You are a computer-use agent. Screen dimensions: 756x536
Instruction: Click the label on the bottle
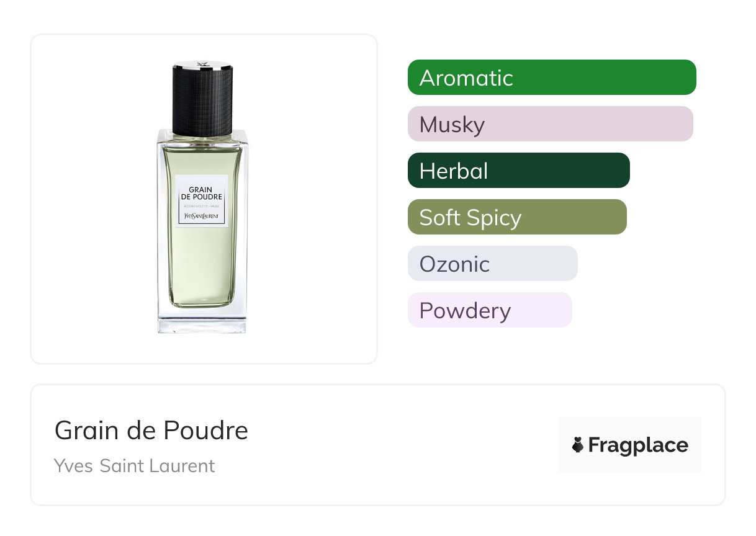pyautogui.click(x=202, y=201)
